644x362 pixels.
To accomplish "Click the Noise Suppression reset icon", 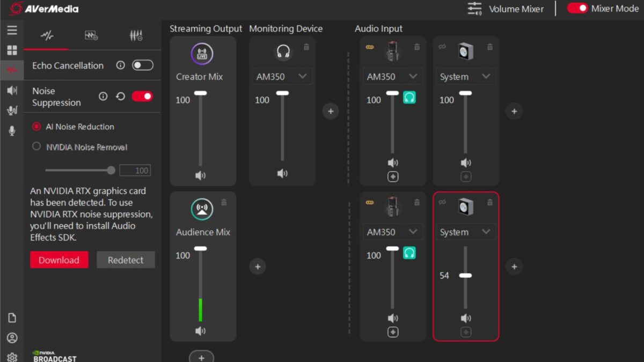I will [120, 97].
